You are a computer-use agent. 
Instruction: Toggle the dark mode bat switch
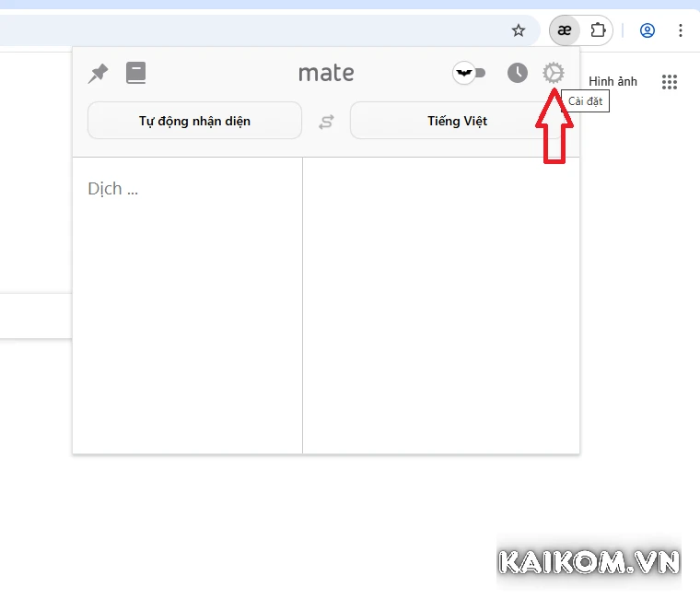point(469,73)
